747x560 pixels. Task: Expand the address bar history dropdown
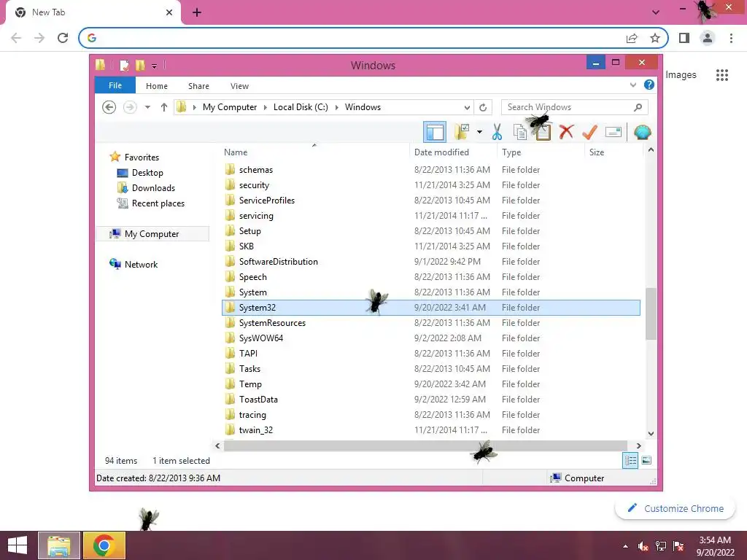[x=467, y=107]
